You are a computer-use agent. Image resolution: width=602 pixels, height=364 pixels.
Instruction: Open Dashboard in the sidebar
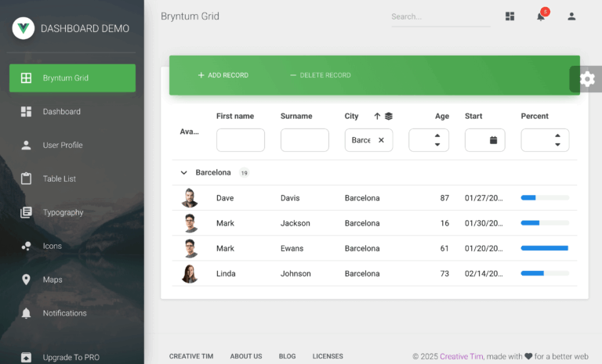[x=73, y=112]
